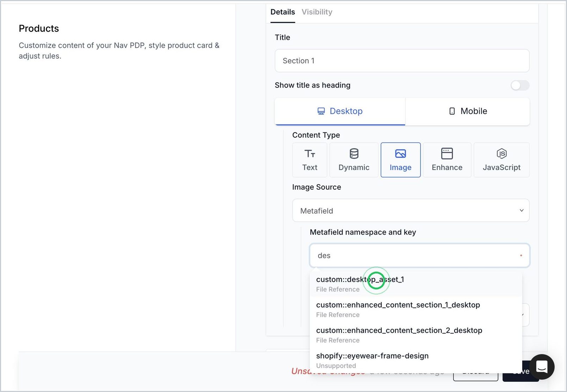Pick shopify::eyewear-frame-design option

(416, 360)
